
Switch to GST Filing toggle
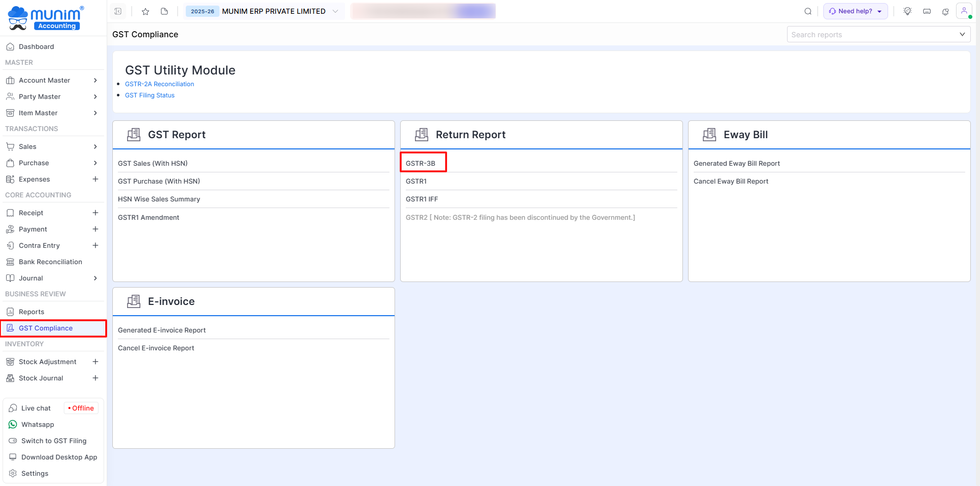54,441
